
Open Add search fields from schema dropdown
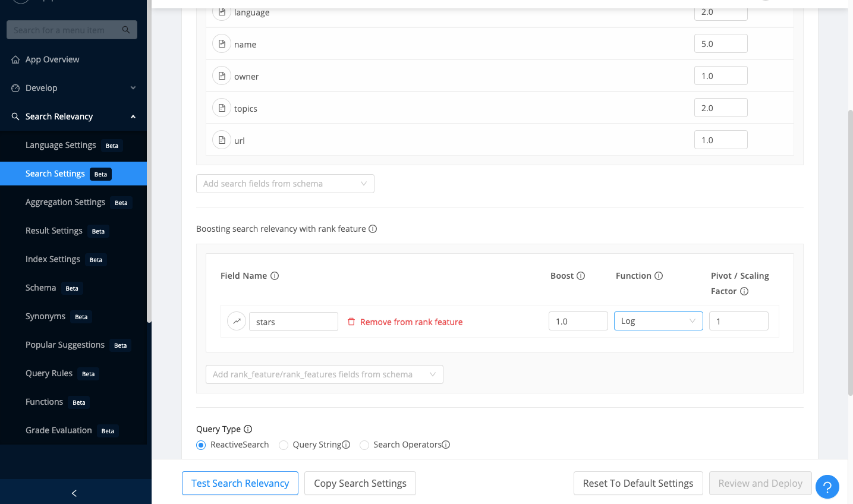[x=285, y=184]
